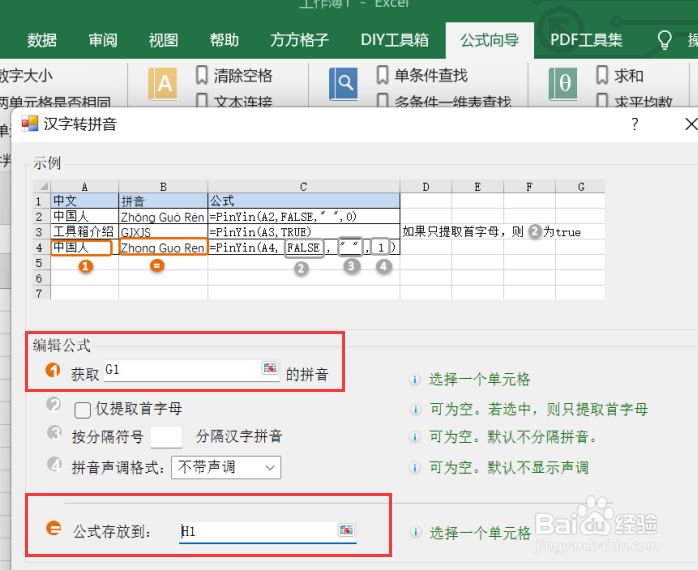Switch to the DIY工具箱 tab
Viewport: 698px width, 570px height.
pos(394,40)
